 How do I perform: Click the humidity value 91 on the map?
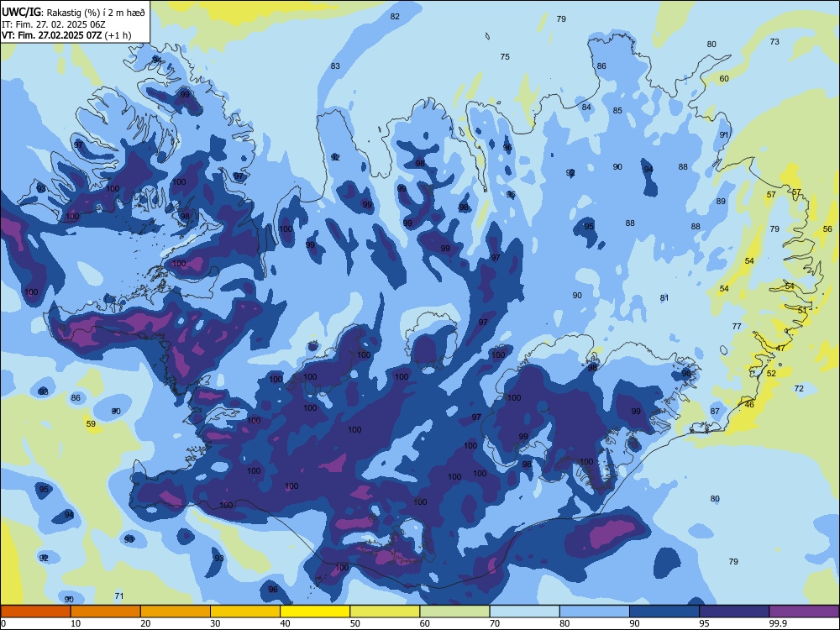tap(724, 135)
